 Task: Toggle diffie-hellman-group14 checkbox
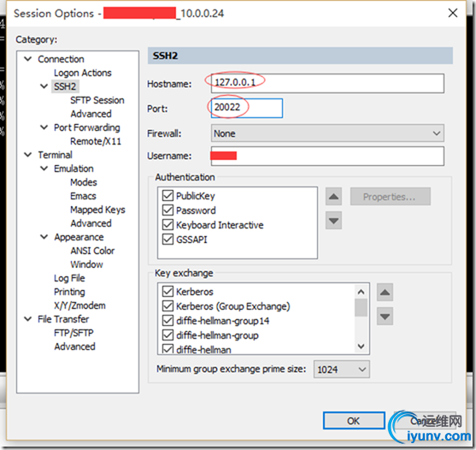(x=167, y=321)
